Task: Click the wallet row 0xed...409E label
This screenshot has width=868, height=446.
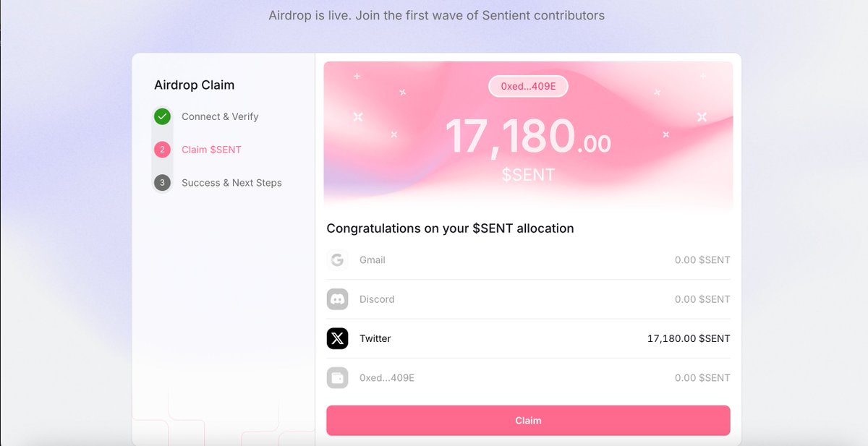Action: (x=387, y=377)
